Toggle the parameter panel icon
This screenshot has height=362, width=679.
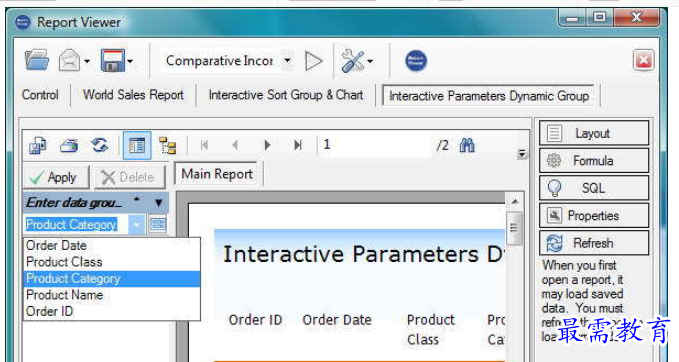[x=137, y=145]
